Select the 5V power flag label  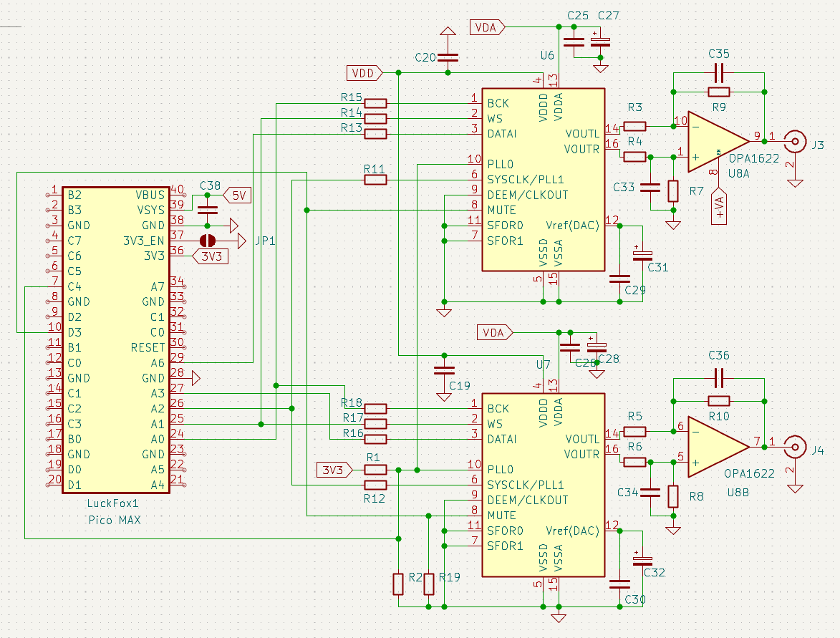tap(237, 195)
